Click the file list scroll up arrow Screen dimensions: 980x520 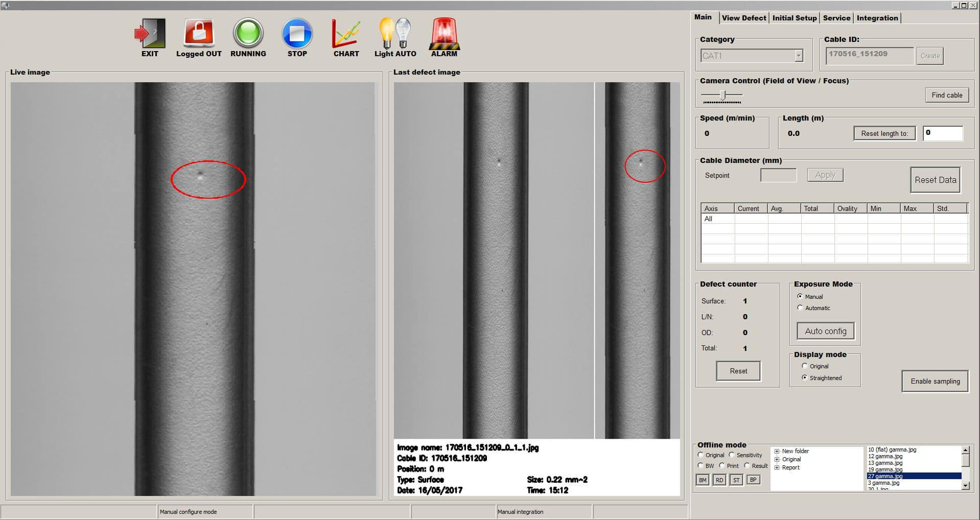[966, 450]
